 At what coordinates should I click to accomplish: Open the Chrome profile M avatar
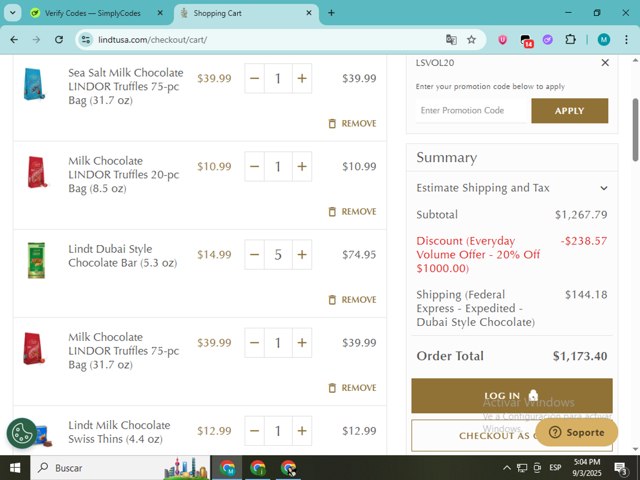click(604, 40)
